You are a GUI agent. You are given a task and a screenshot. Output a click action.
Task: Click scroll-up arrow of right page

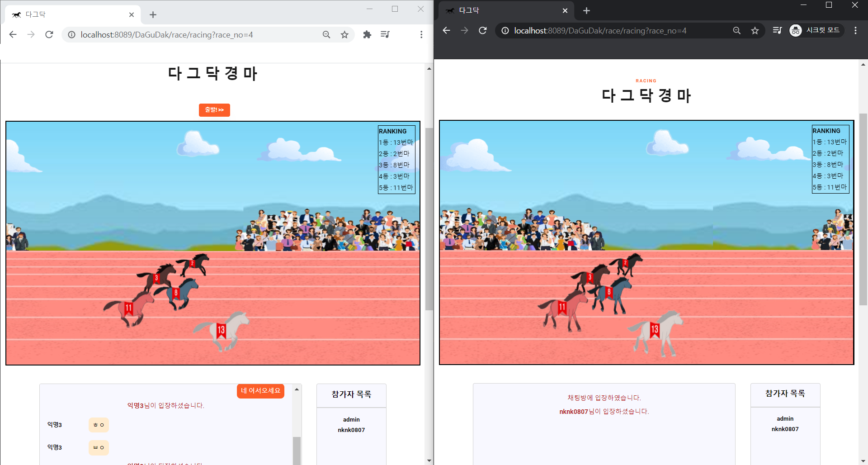[863, 65]
